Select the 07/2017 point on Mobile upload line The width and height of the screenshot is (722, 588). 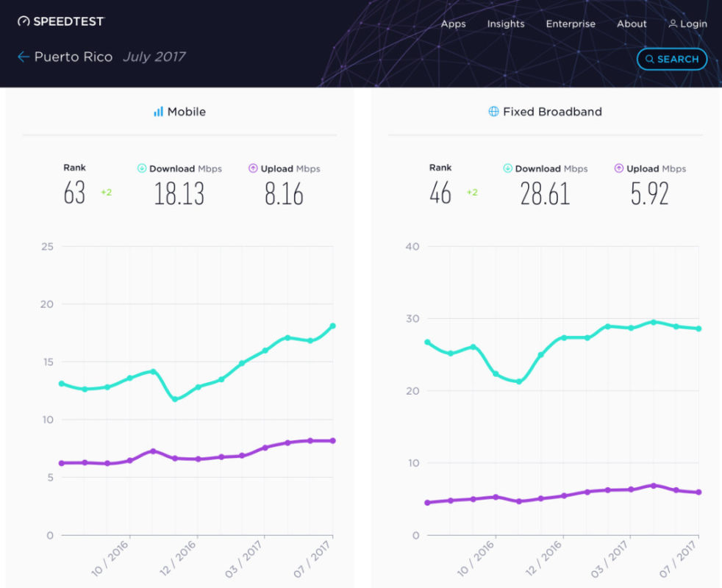(332, 441)
